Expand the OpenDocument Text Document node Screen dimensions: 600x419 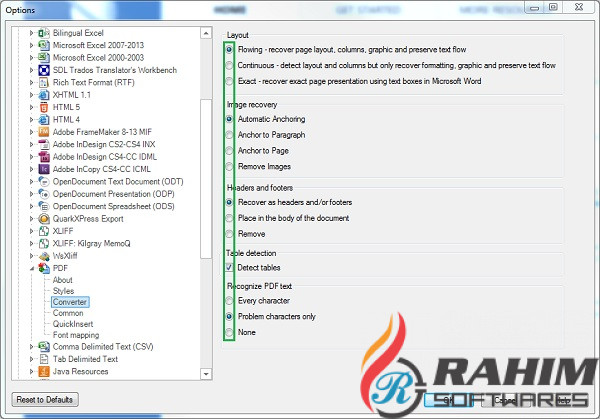coord(31,182)
